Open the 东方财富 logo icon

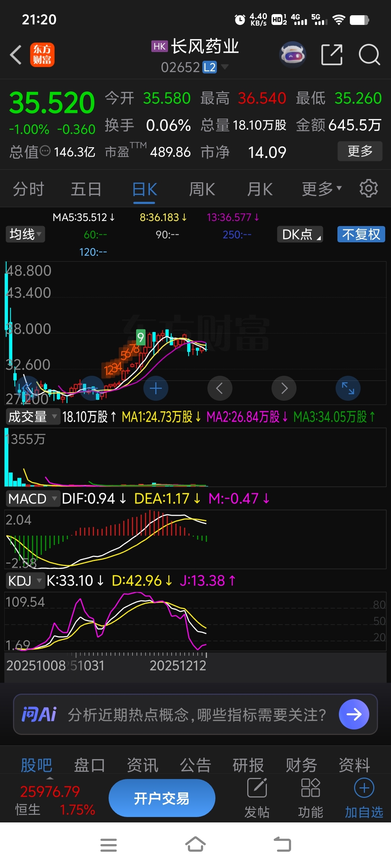[42, 55]
